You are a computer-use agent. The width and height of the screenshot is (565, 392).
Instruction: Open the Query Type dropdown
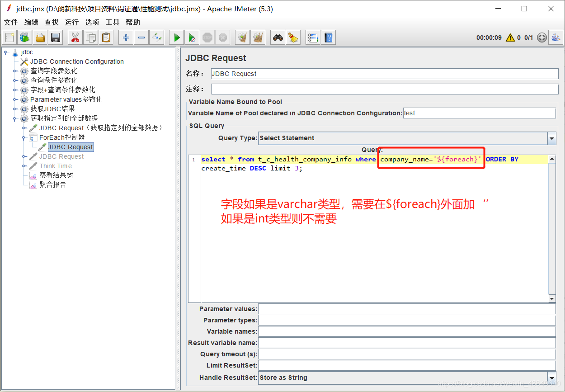(551, 138)
